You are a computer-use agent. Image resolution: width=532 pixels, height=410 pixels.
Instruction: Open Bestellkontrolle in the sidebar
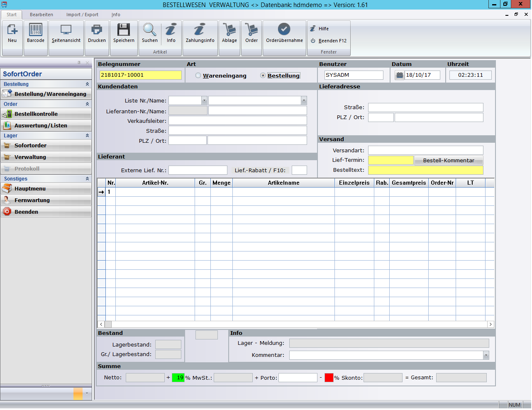[x=36, y=114]
